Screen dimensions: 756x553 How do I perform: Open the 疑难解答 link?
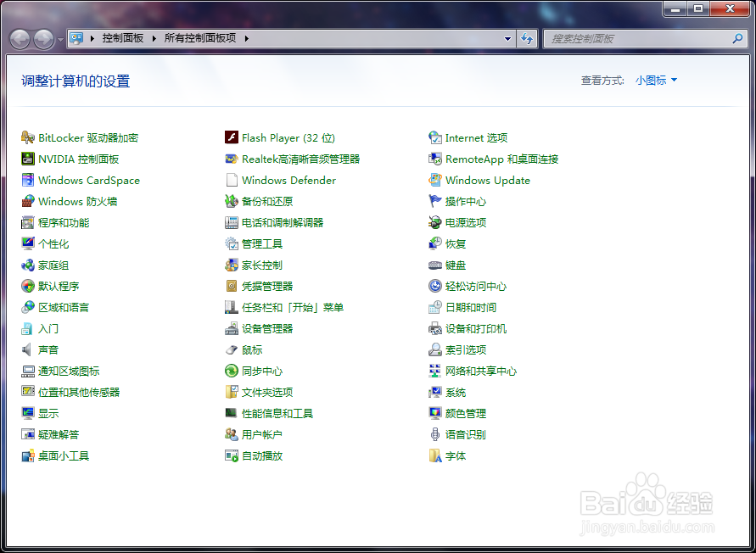(x=59, y=435)
